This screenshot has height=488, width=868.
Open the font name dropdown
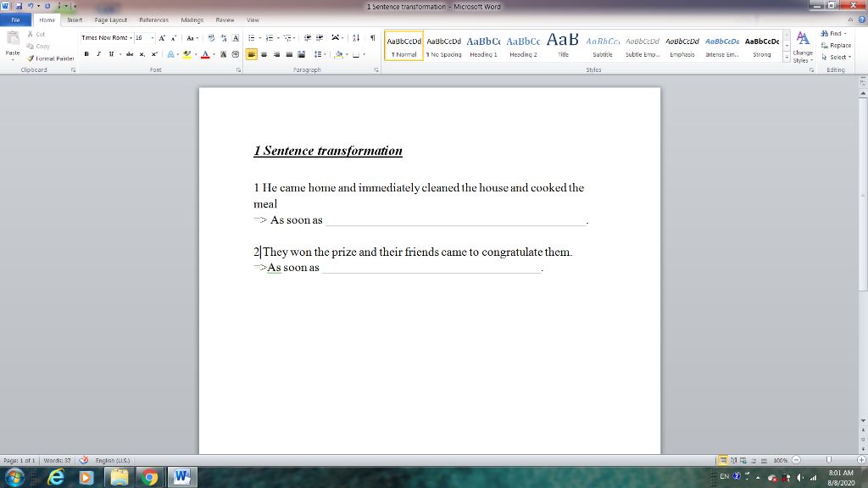click(131, 38)
